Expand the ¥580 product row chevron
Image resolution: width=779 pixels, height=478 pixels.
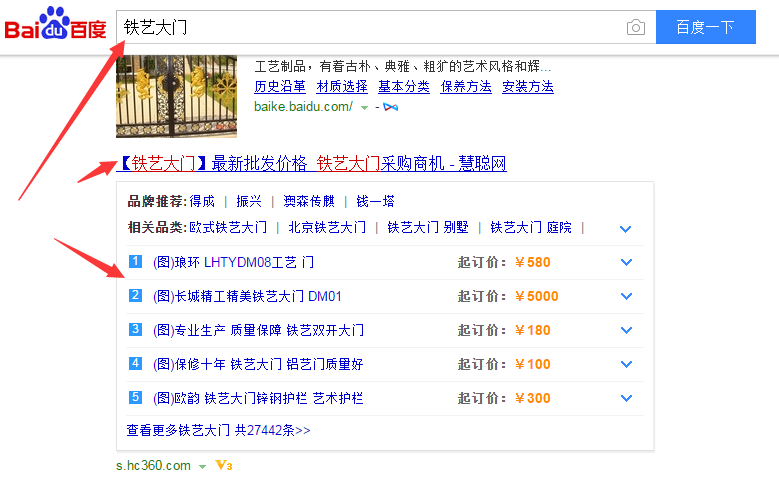(x=627, y=263)
